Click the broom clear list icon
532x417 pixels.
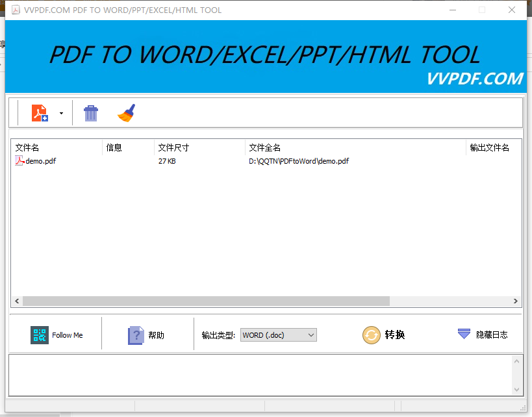pos(127,113)
